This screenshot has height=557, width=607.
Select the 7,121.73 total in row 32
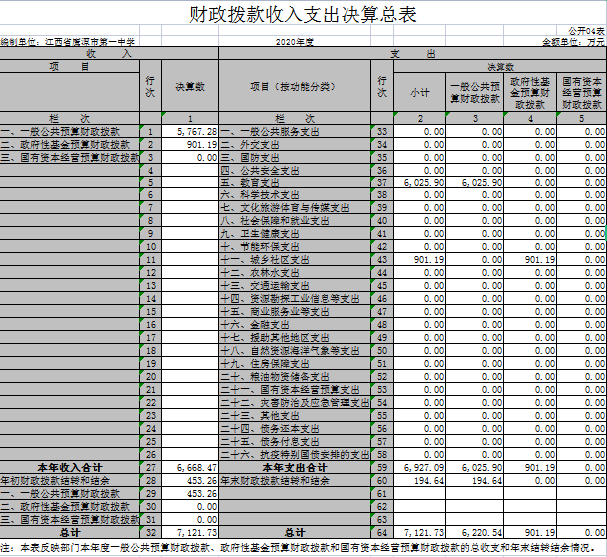[197, 533]
